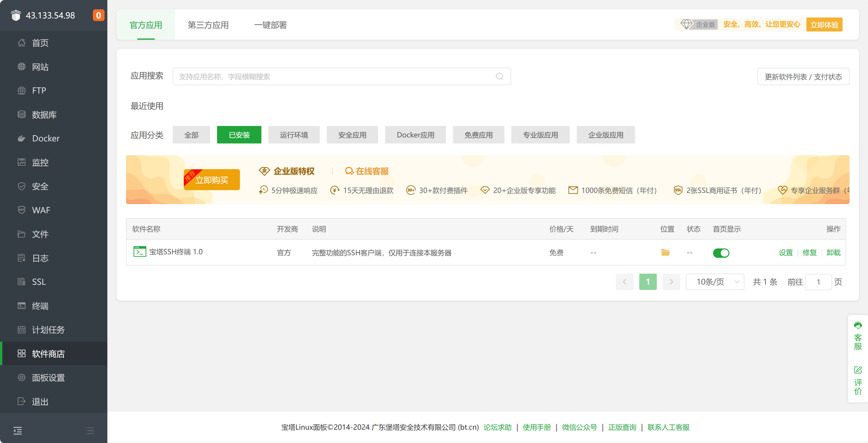
Task: Open the 10条/页 page size dropdown
Action: pos(715,282)
